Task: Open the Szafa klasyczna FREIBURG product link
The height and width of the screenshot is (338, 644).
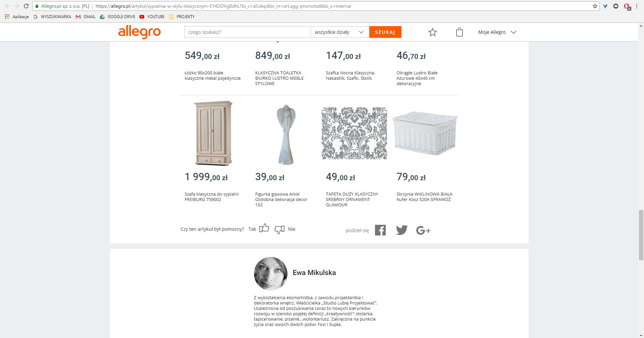Action: pos(212,197)
